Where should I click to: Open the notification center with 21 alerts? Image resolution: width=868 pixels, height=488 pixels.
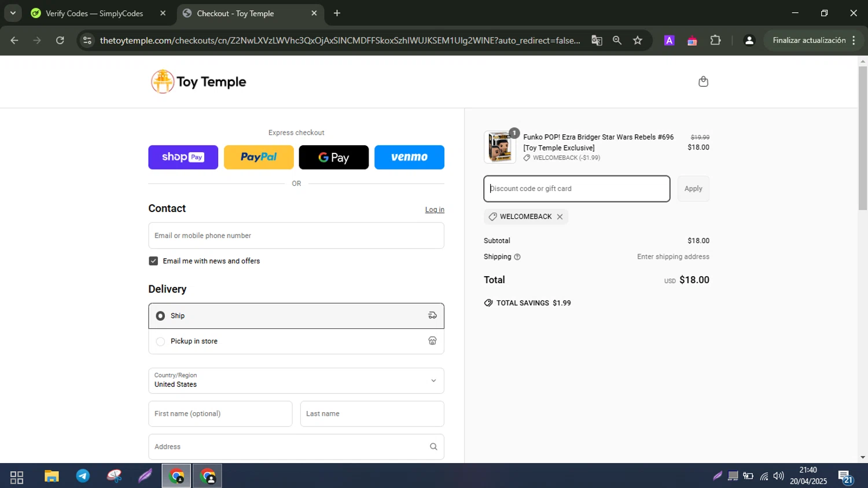[846, 478]
